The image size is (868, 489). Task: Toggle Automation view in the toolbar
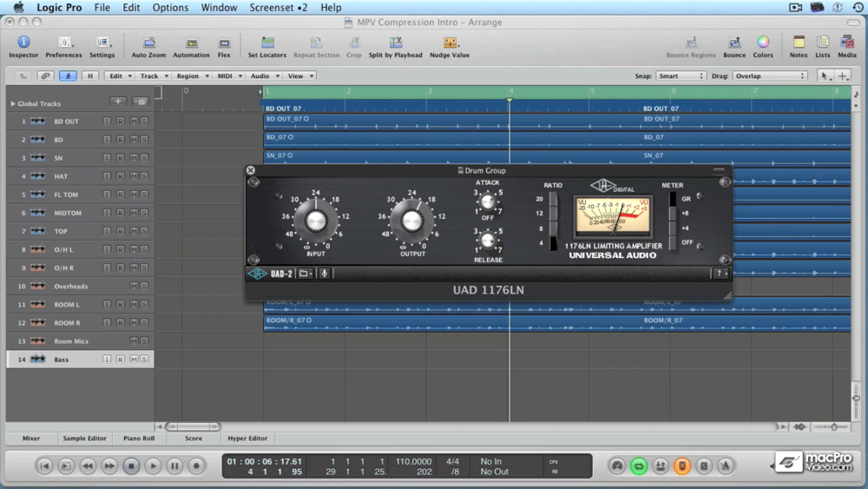191,47
